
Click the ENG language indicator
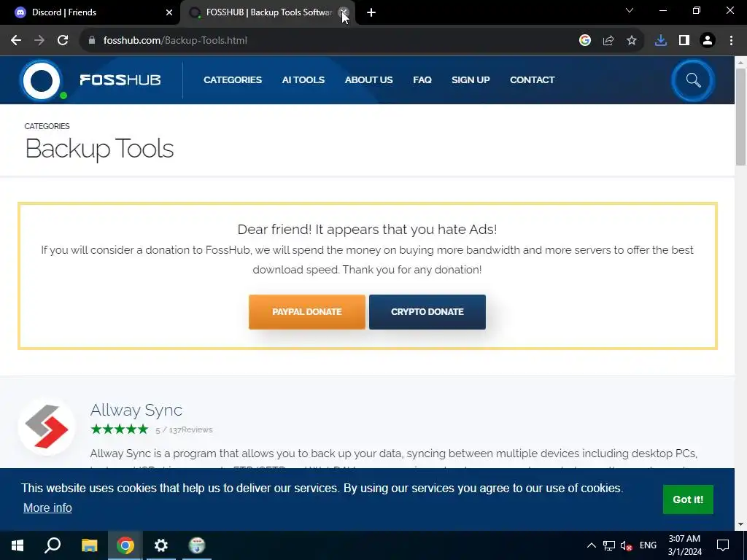click(x=648, y=545)
